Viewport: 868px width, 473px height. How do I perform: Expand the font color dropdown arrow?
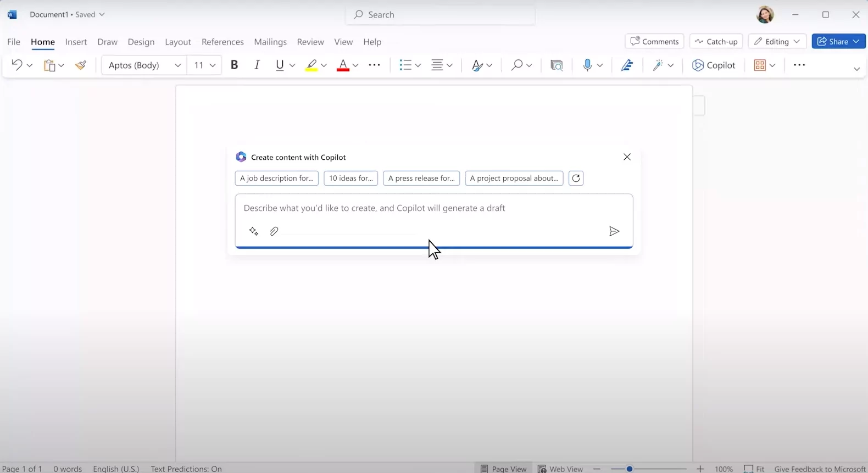(x=355, y=65)
